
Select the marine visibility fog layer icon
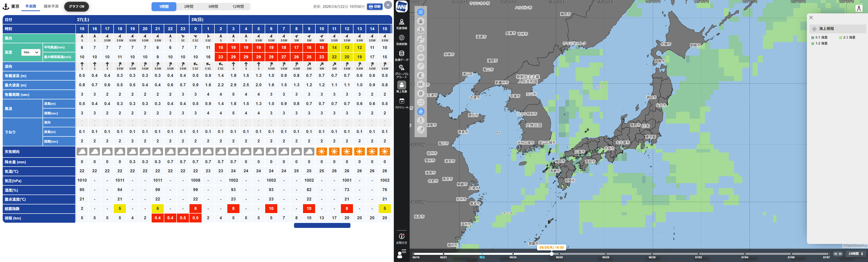pos(421,111)
